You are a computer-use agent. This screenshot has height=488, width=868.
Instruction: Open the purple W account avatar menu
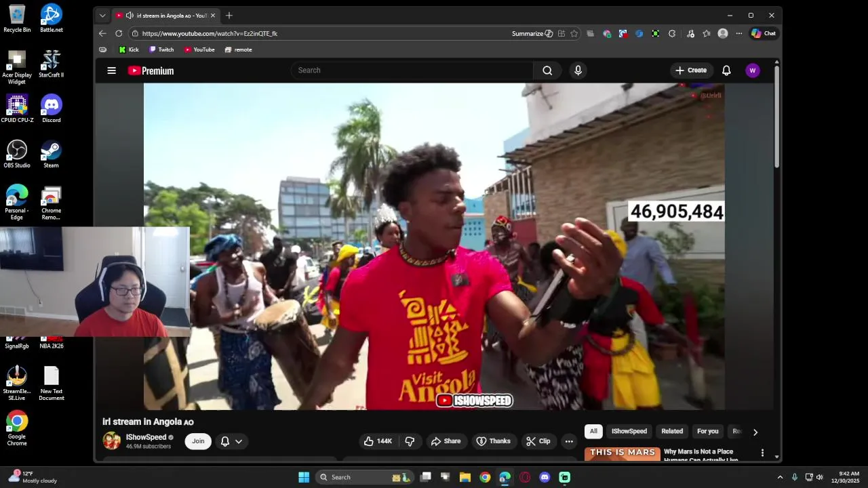(x=752, y=70)
